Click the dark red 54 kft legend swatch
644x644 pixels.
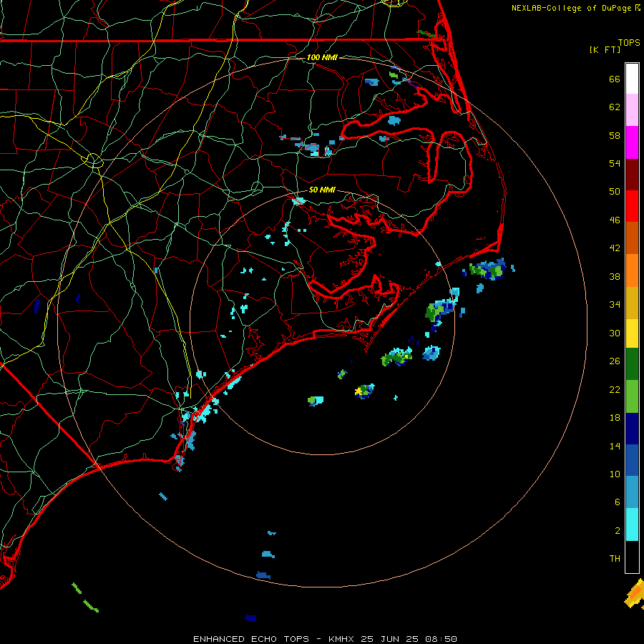[632, 174]
